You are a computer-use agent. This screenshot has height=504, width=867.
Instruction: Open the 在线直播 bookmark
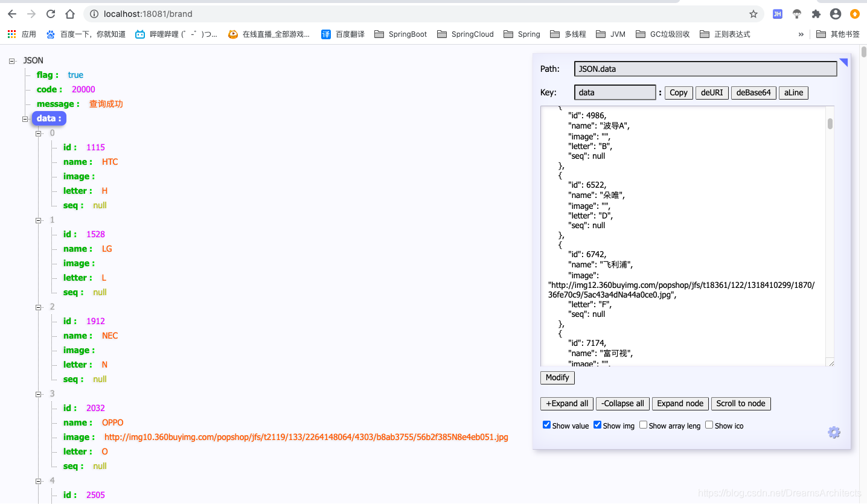269,34
